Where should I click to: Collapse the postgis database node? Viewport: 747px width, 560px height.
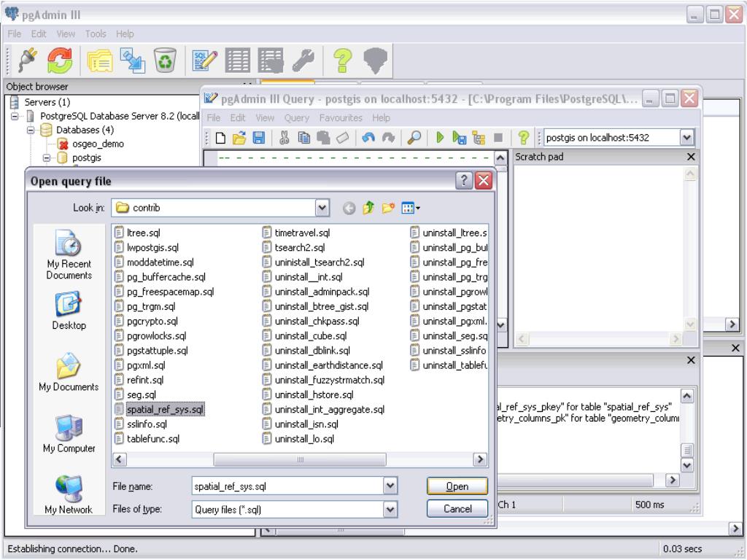coord(47,157)
